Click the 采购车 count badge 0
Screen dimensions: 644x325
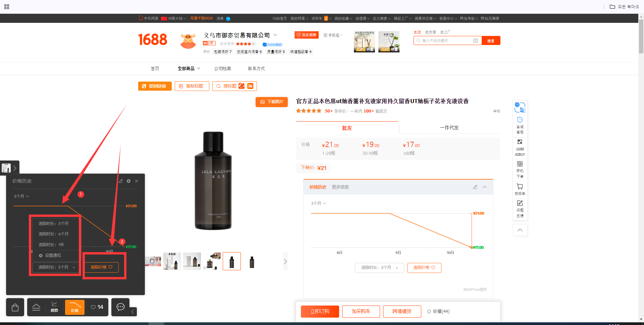click(x=326, y=18)
